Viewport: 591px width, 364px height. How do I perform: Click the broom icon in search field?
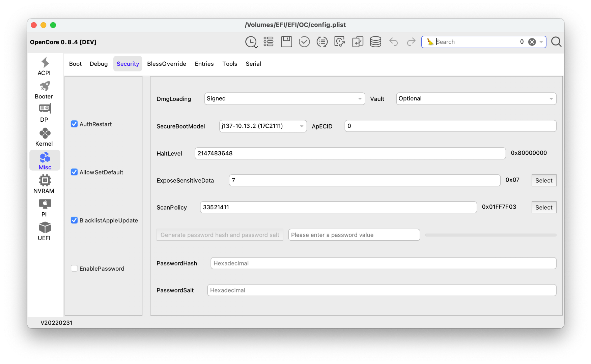[x=430, y=42]
